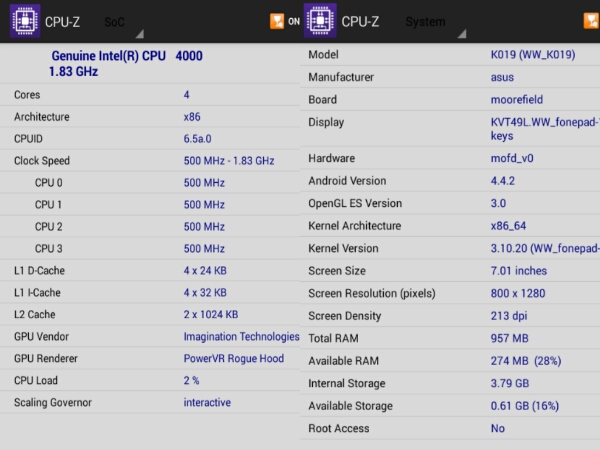The width and height of the screenshot is (600, 450).
Task: Select L1 D-Cache value 4 x 24 KB
Action: [205, 271]
